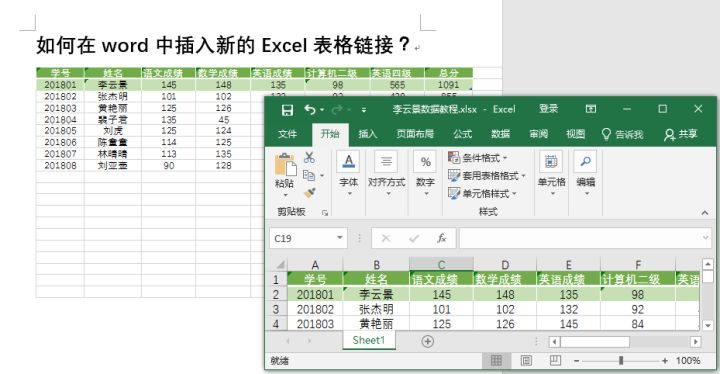Click the zoom out minus button
Viewport: 720px width, 374px height.
577,361
